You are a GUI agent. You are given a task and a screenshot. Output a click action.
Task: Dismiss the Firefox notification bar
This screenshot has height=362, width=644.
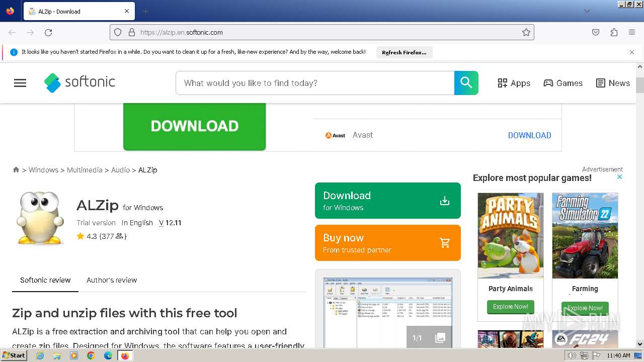click(632, 52)
